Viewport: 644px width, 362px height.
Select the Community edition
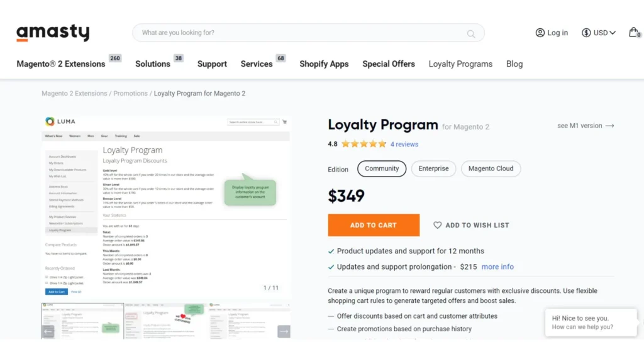[381, 168]
